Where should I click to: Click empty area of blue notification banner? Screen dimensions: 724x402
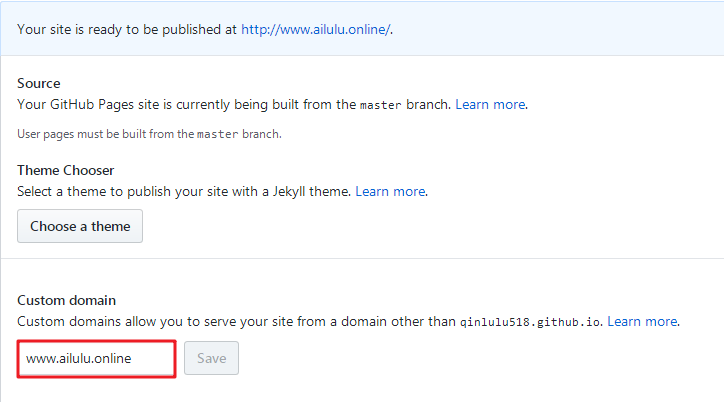tap(554, 30)
